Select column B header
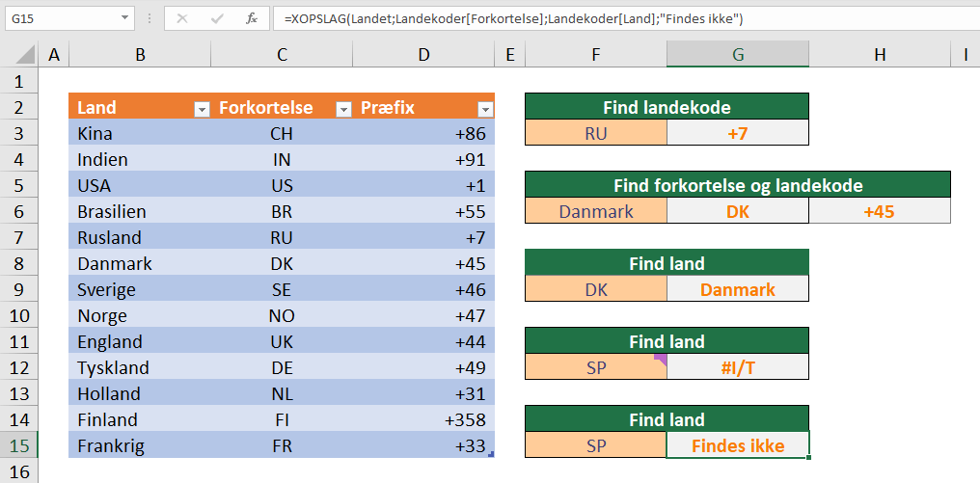This screenshot has height=483, width=980. point(140,55)
